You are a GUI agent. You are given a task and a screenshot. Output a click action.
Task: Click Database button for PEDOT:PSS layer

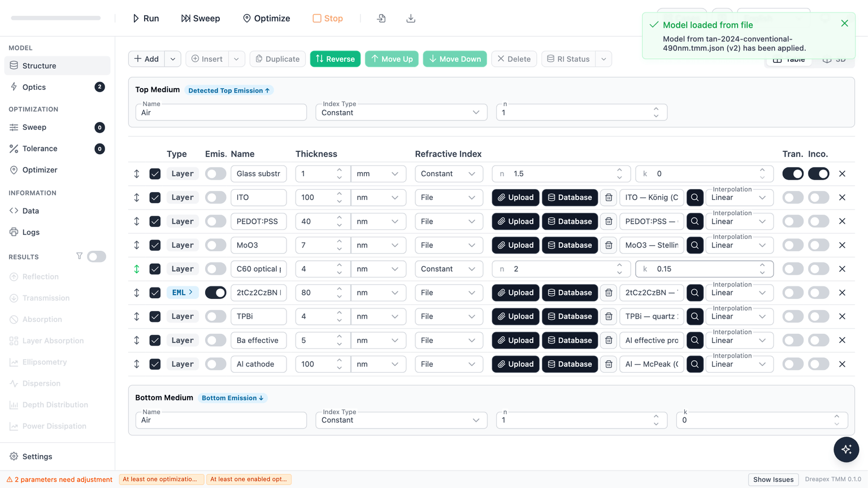(570, 221)
